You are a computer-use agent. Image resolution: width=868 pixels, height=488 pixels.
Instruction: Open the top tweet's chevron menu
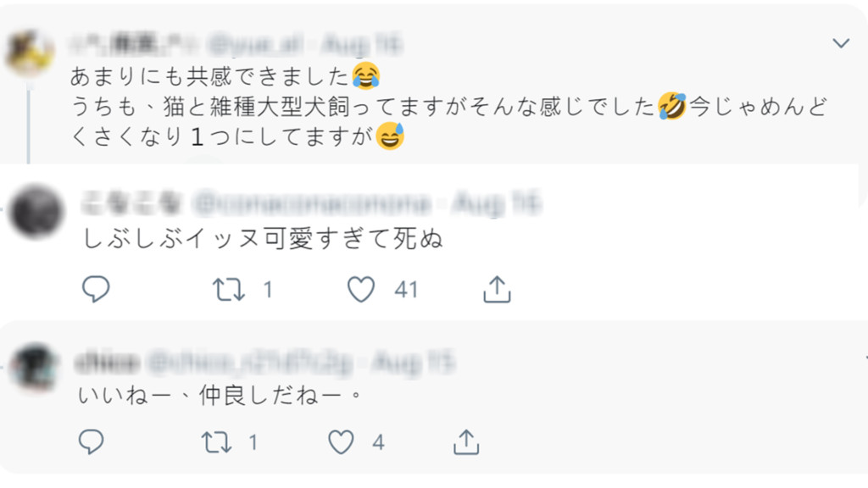pyautogui.click(x=841, y=42)
